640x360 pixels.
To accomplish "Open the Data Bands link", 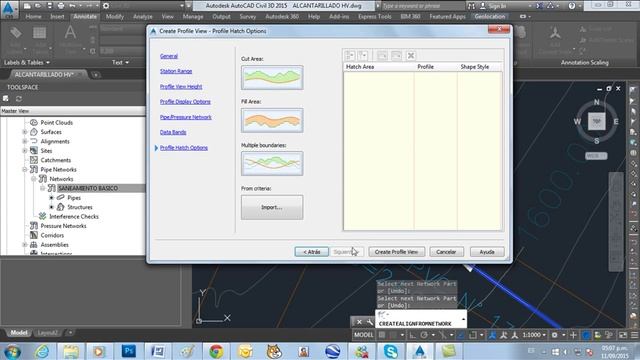I will 173,132.
